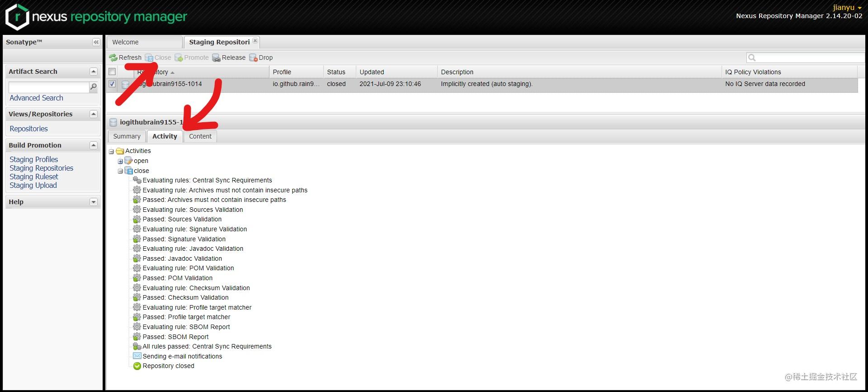
Task: Switch to the Welcome tab
Action: (x=145, y=42)
